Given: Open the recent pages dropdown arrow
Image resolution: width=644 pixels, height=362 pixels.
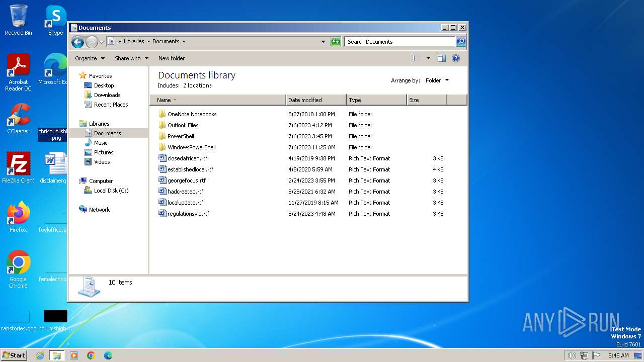Looking at the screenshot, I should (101, 42).
